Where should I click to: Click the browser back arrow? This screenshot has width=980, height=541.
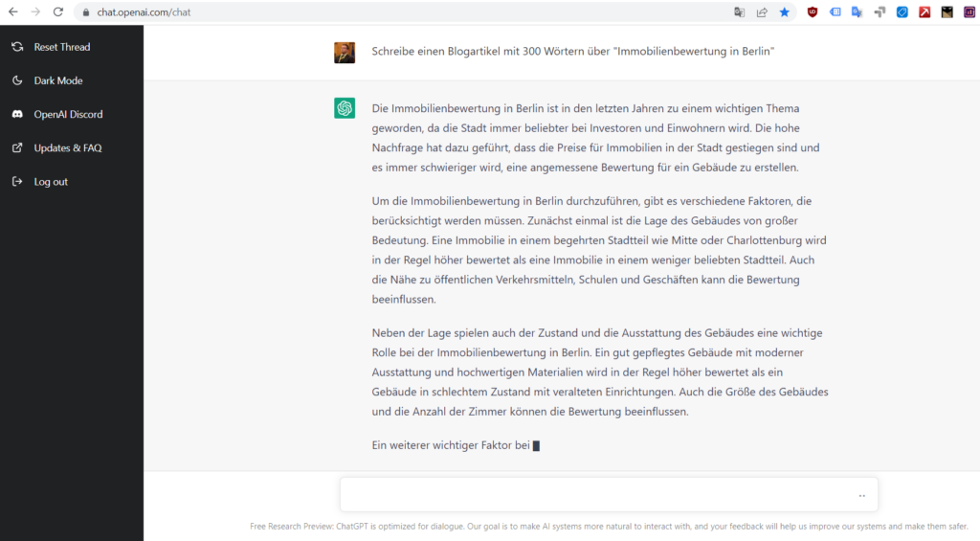12,11
